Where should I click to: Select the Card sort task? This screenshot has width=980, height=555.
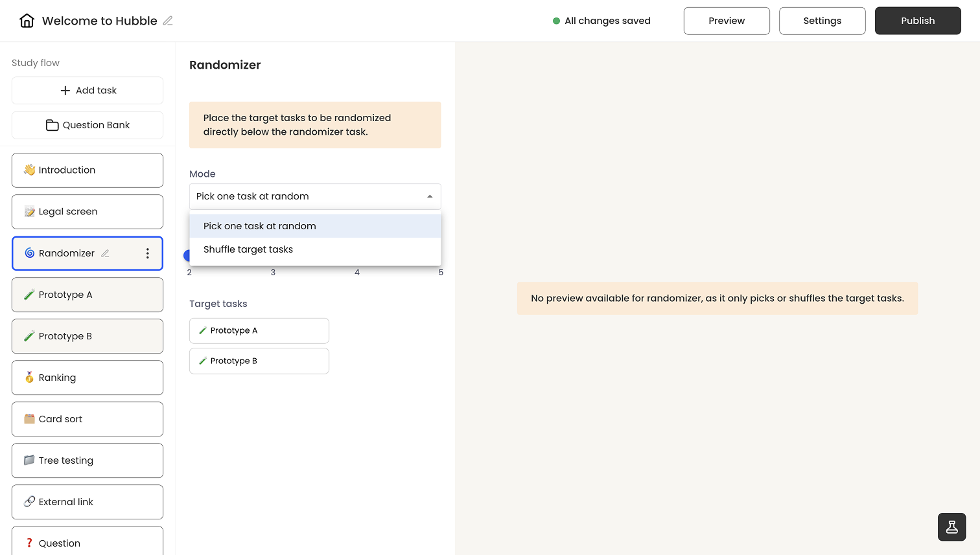coord(87,419)
